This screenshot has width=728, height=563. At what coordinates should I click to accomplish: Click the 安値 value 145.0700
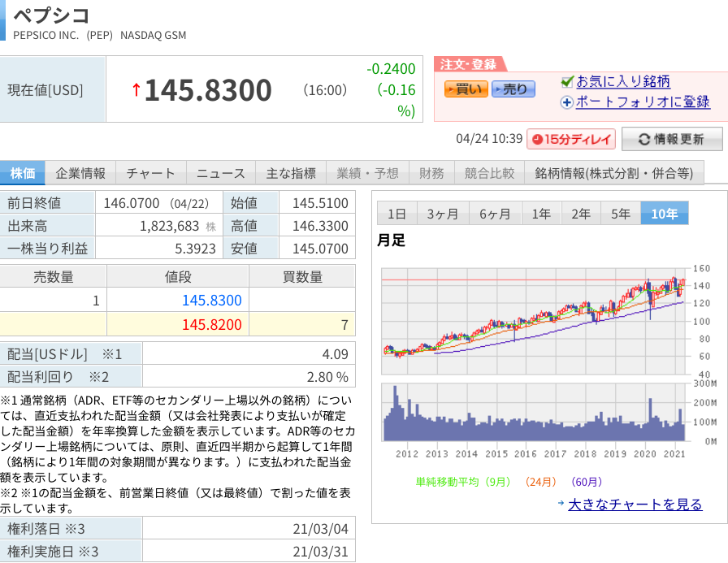(320, 249)
